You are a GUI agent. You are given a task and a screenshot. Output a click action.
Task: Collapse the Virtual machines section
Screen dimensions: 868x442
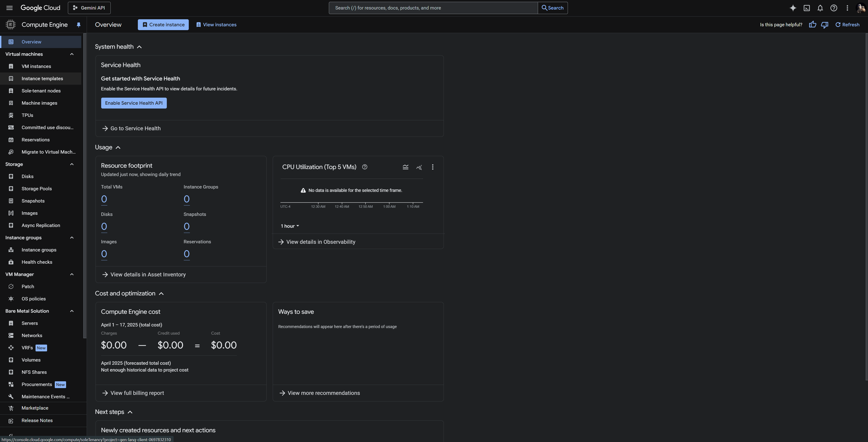click(72, 54)
